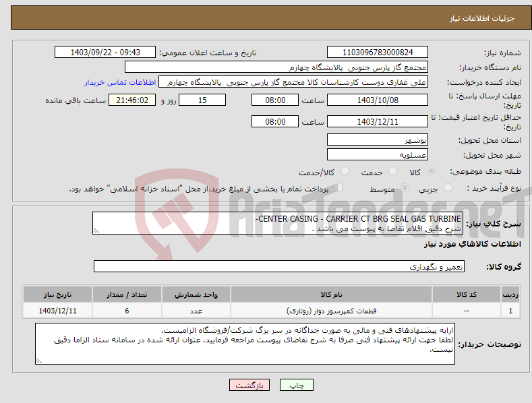The image size is (532, 403).
Task: Click the resize handle of buyer notes textarea
Action: tap(39, 361)
